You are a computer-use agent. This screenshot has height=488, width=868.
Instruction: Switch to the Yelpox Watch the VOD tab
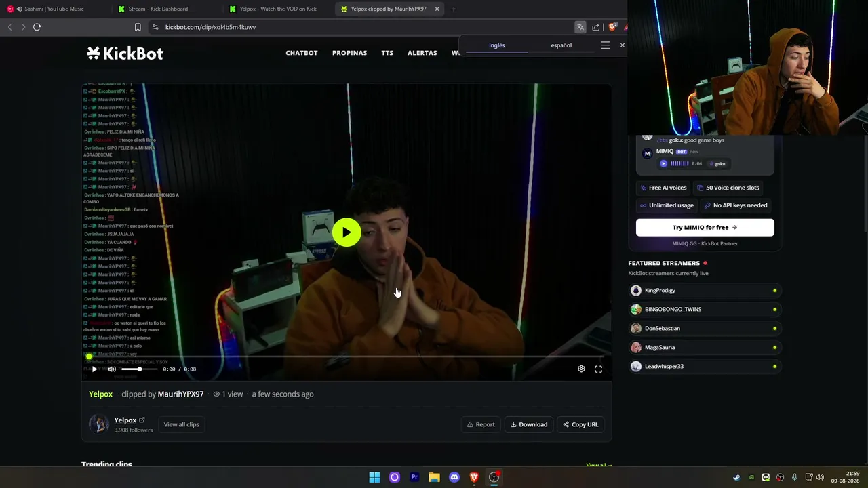(277, 9)
